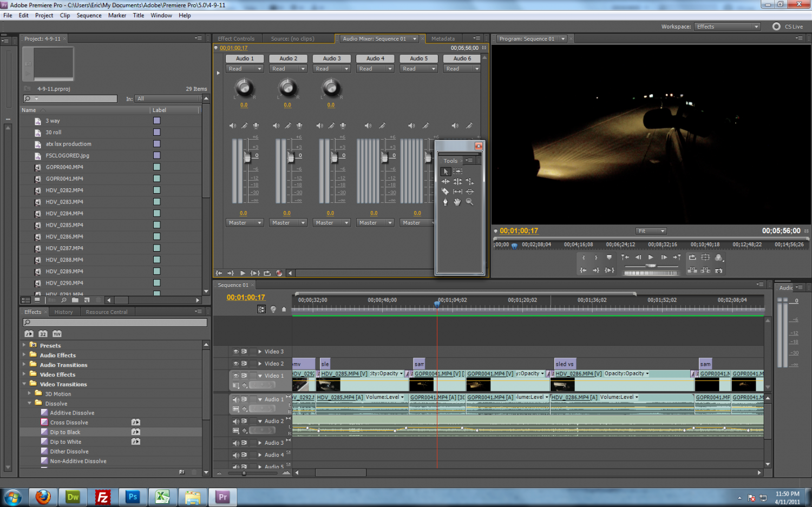Hide the Video 2 track output
Image resolution: width=812 pixels, height=507 pixels.
[x=235, y=364]
